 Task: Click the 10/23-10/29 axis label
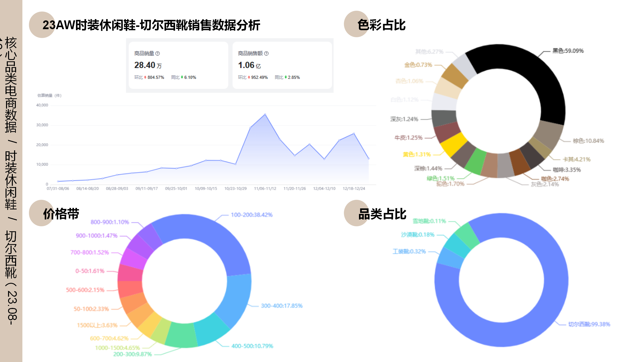235,189
